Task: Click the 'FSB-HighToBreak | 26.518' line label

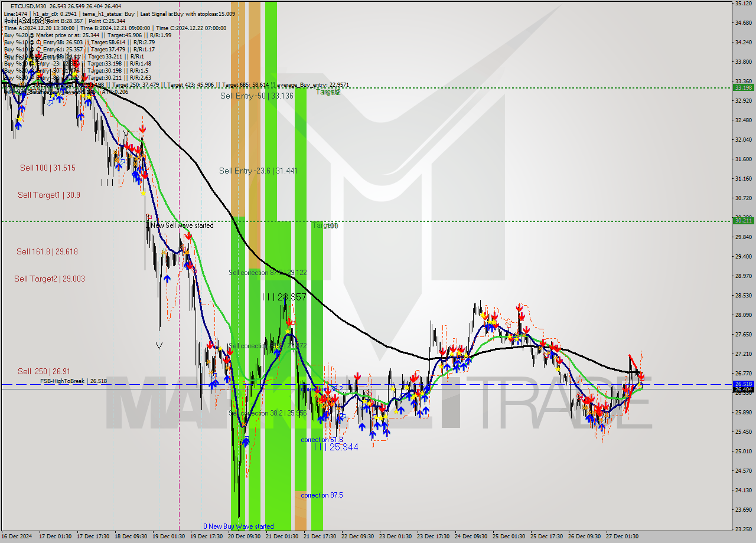Action: coord(73,381)
